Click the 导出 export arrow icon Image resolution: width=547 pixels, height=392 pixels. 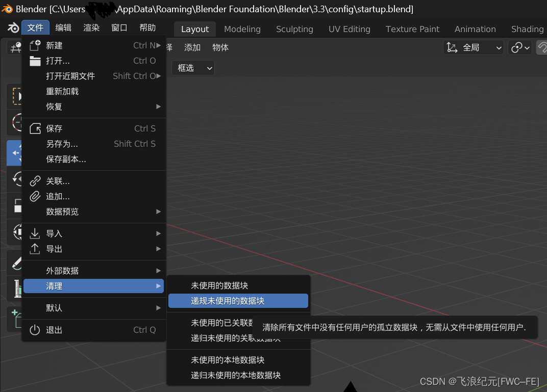(35, 249)
